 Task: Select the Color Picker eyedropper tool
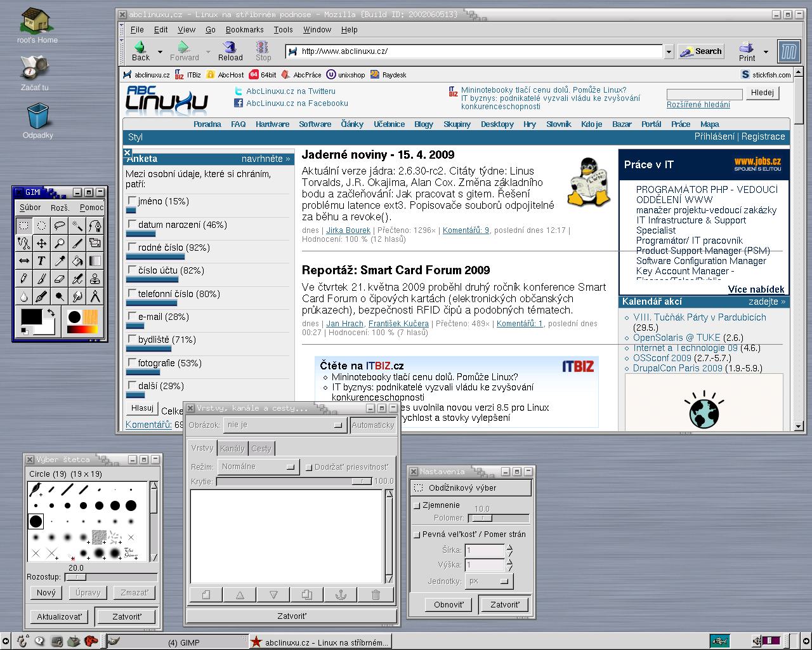pos(59,261)
